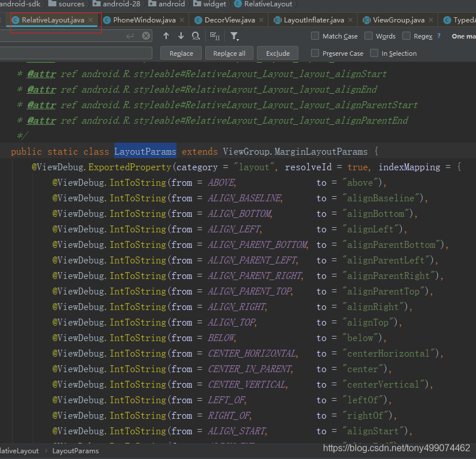Viewport: 476px width, 459px height.
Task: Enable the Regex checkbox
Action: coord(406,36)
